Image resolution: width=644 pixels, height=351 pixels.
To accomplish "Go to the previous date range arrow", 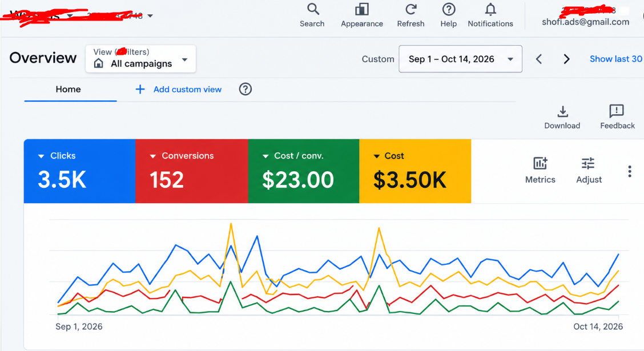I will (539, 59).
